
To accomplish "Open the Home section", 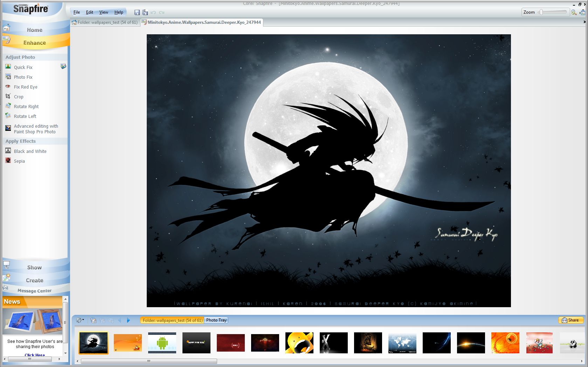I will click(35, 30).
